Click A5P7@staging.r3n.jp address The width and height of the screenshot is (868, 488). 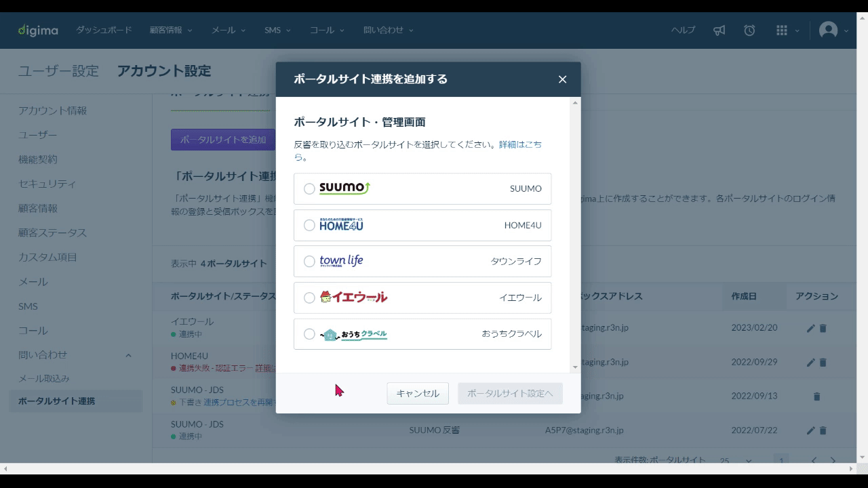[584, 430]
